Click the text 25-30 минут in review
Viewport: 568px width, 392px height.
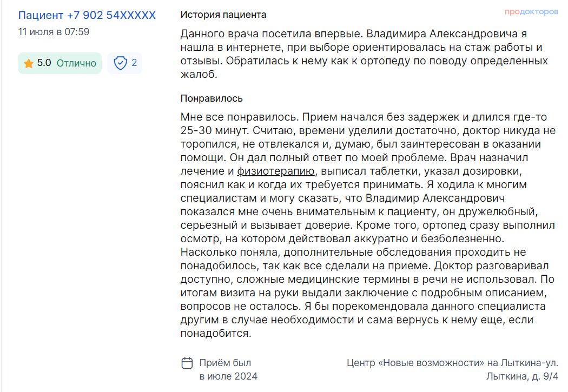pos(215,130)
